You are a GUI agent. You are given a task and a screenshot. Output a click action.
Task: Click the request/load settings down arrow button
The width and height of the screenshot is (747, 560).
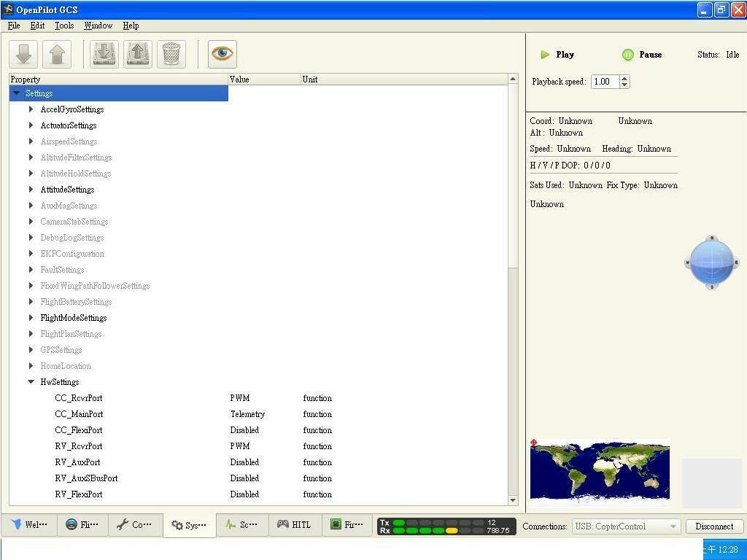pos(23,54)
